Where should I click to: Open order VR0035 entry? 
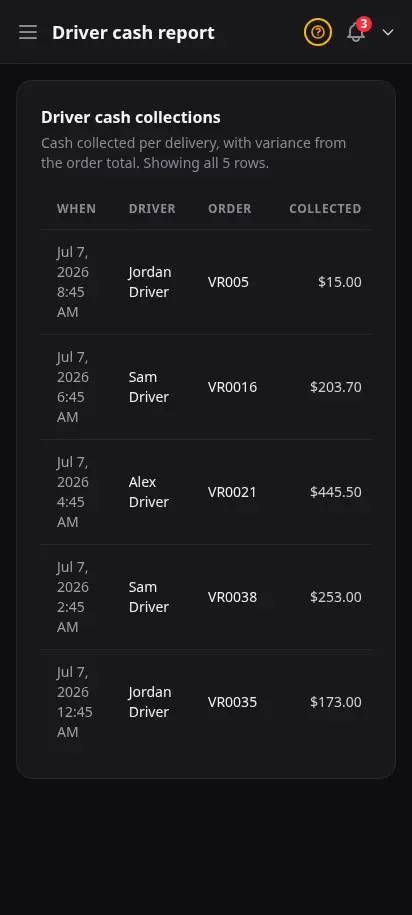(232, 703)
